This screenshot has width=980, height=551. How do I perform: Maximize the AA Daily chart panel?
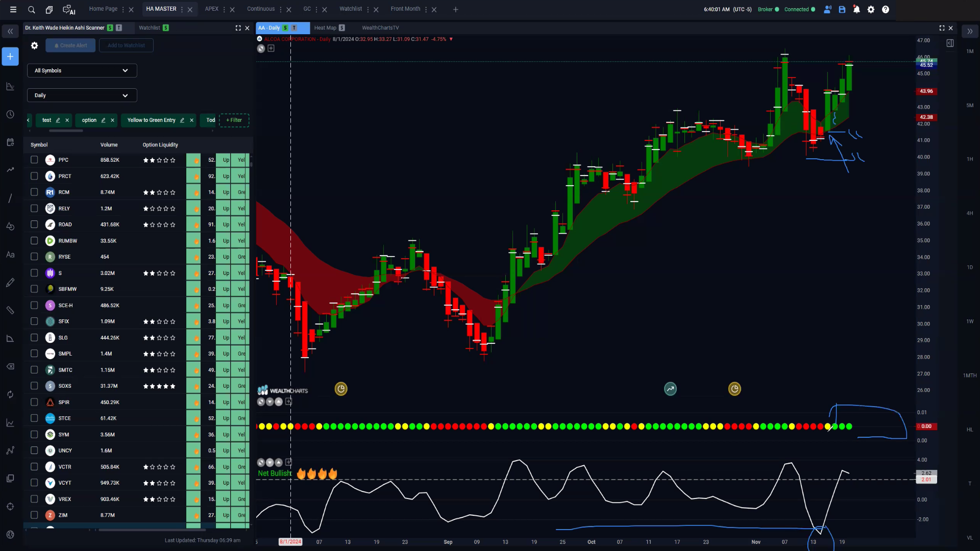pyautogui.click(x=942, y=28)
